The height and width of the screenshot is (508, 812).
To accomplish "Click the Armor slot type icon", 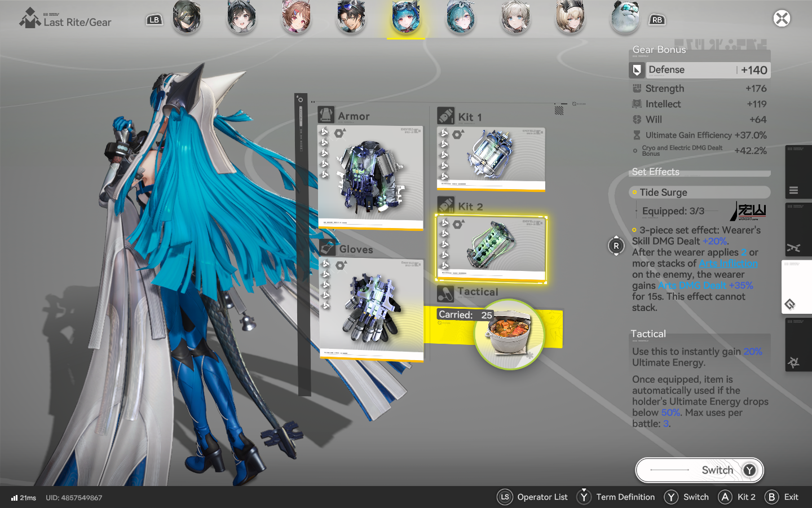I will point(326,115).
